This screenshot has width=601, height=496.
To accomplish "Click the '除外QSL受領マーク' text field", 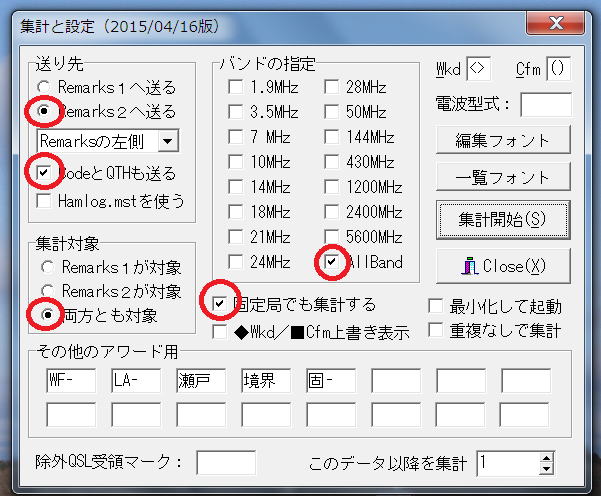I will click(x=226, y=463).
